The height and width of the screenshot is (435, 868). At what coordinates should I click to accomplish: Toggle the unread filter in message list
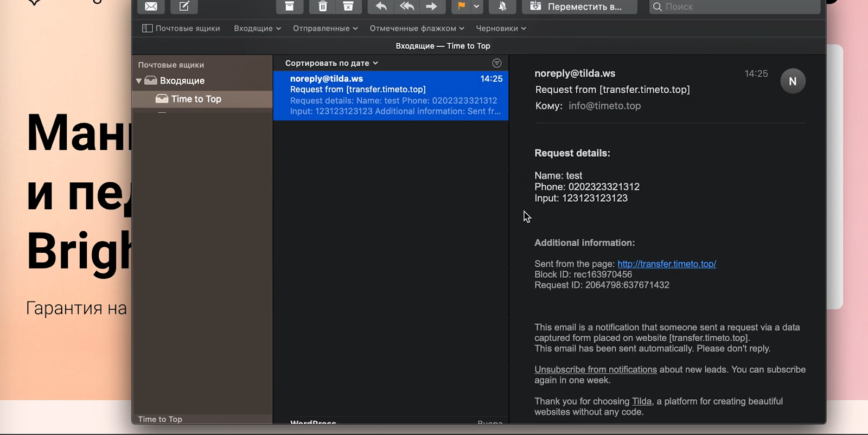[x=496, y=63]
